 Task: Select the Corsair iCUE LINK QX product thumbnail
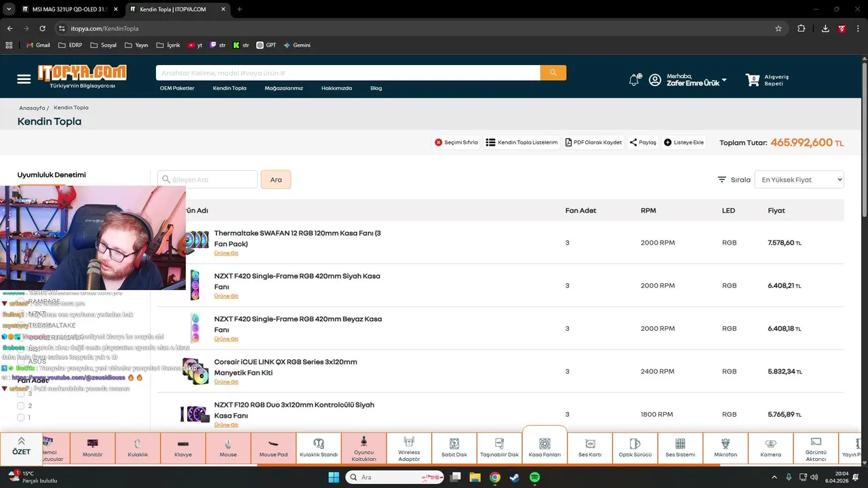point(195,371)
